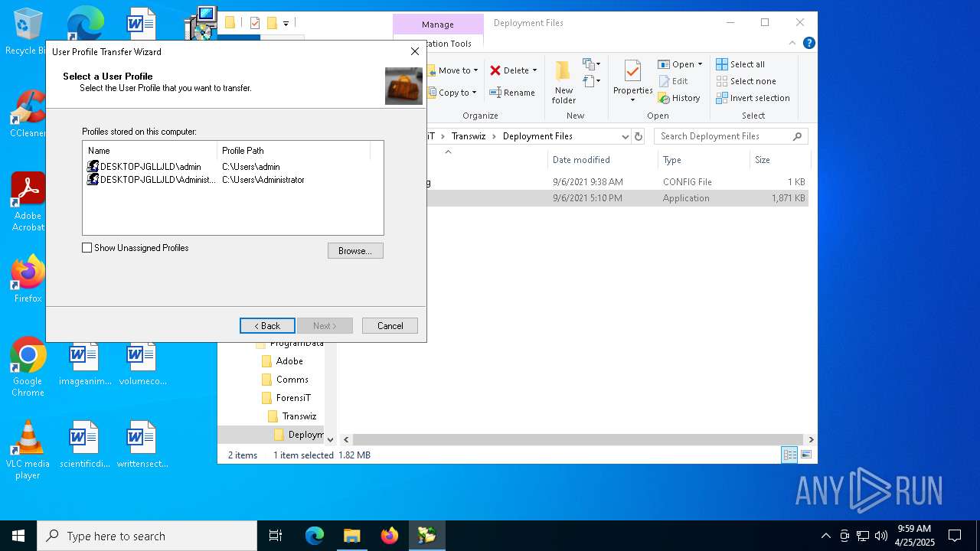Click the Delete icon in ribbon

495,70
